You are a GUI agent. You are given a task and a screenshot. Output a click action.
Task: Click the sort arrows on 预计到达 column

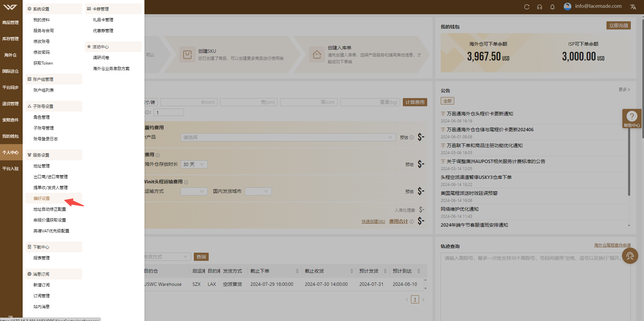[x=419, y=271]
